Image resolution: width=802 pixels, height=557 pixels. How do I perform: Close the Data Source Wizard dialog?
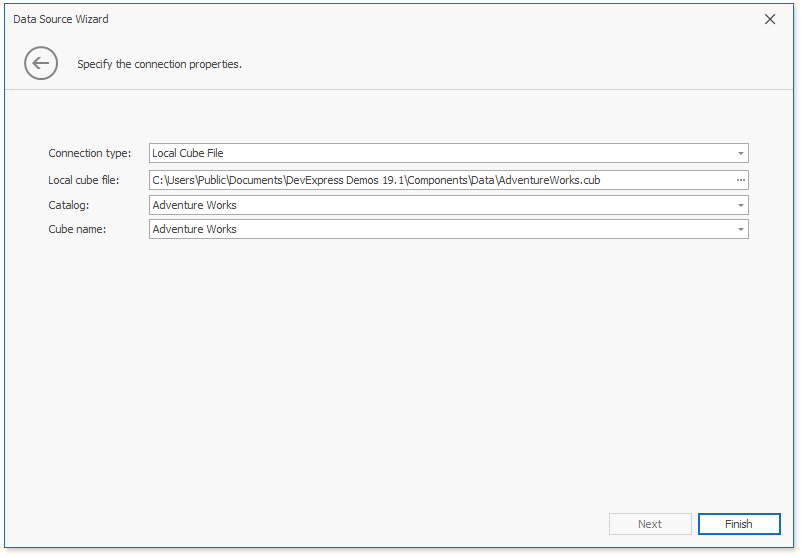point(770,19)
